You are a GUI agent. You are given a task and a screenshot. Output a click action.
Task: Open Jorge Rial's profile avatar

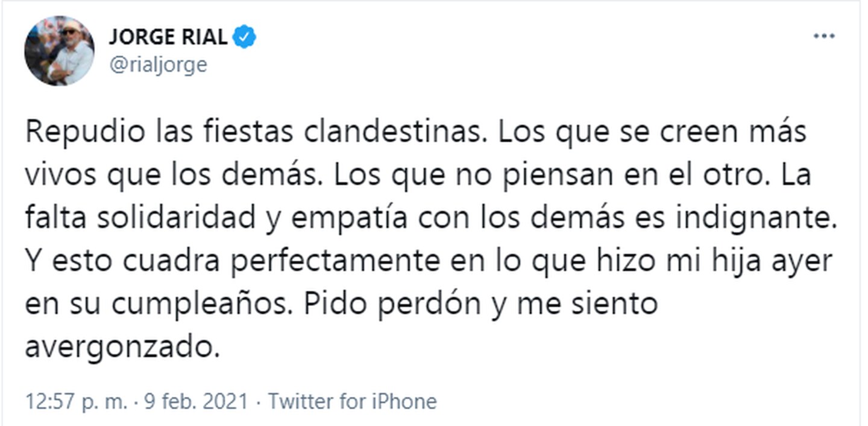coord(59,51)
